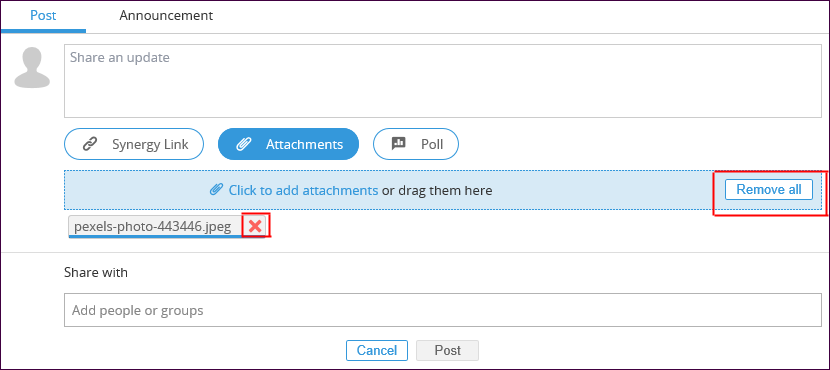This screenshot has width=830, height=370.
Task: Toggle the Attachments button label
Action: click(304, 144)
